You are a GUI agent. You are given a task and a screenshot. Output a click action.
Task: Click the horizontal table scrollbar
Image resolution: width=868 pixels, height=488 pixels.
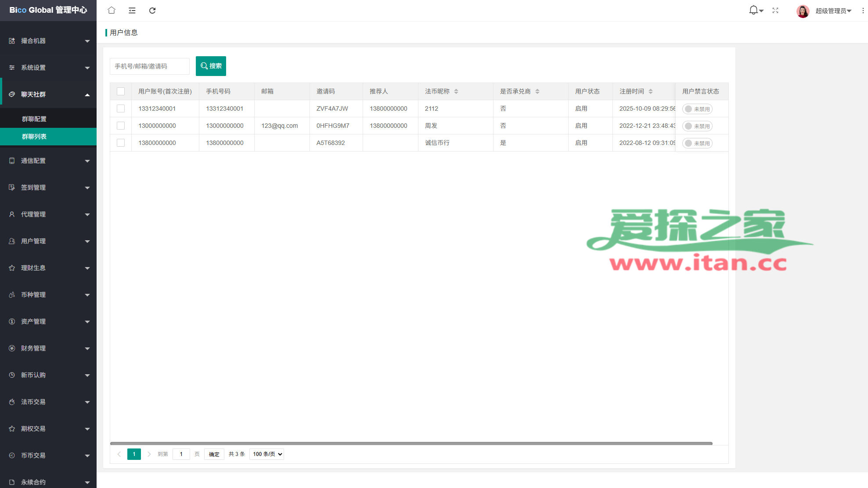pos(411,444)
